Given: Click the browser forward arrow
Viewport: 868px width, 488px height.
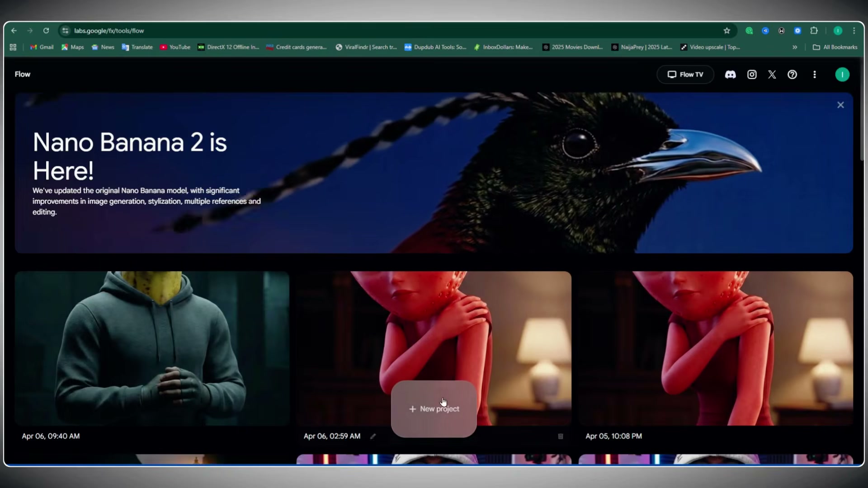Looking at the screenshot, I should [30, 31].
